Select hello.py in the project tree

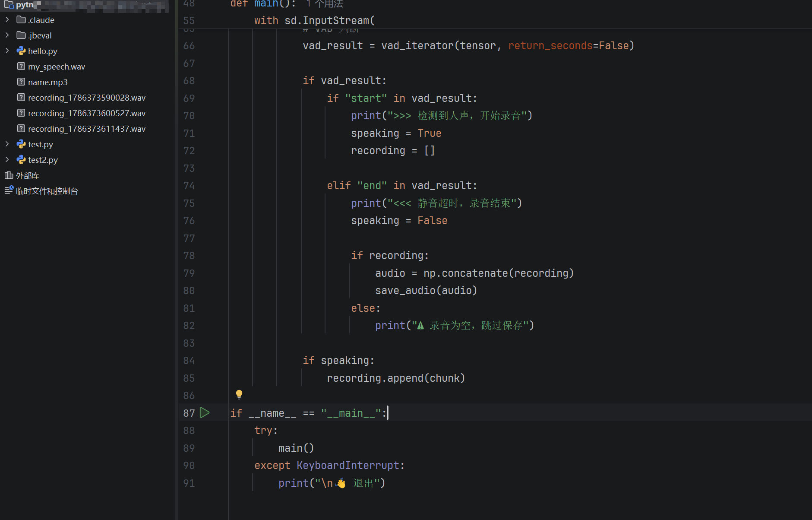(x=43, y=51)
